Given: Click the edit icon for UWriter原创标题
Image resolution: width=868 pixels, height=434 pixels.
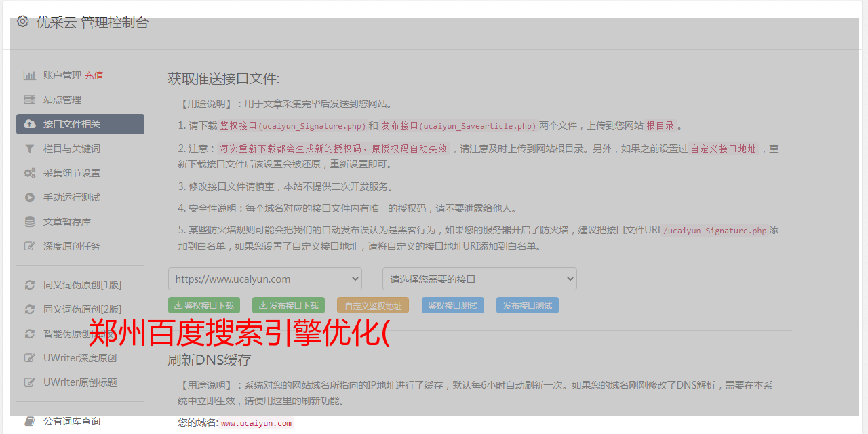Looking at the screenshot, I should [x=30, y=382].
